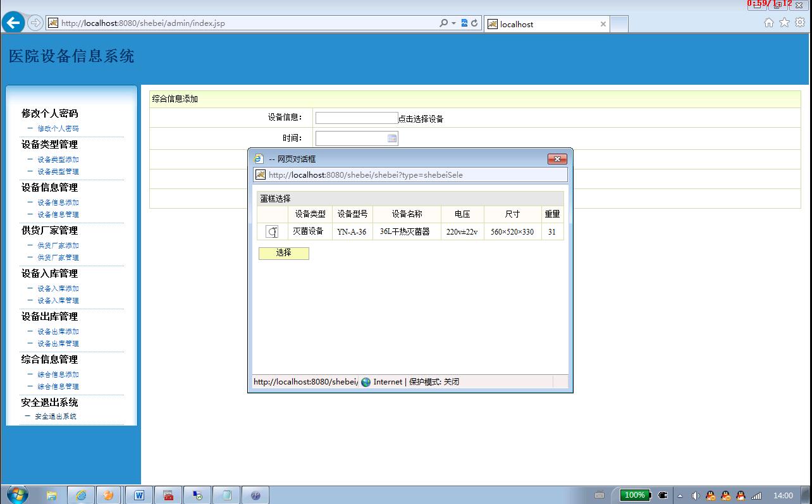Click the 220v±22v voltage cell
Image resolution: width=812 pixels, height=504 pixels.
462,232
